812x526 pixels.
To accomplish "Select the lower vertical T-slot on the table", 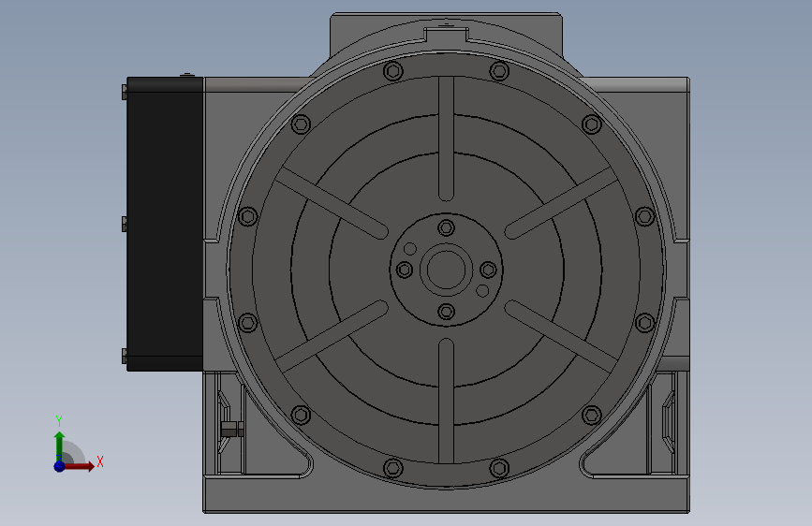I will [x=447, y=402].
